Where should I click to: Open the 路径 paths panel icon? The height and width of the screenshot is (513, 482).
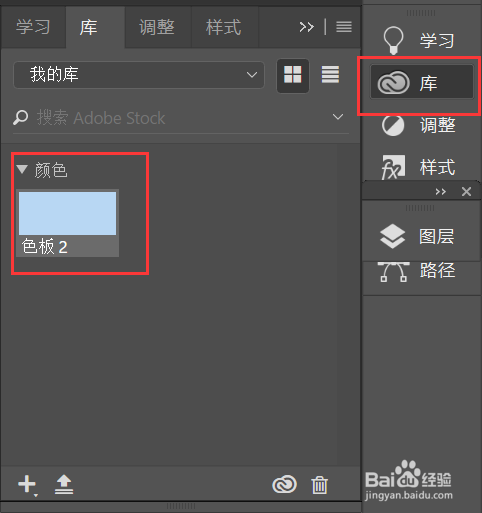pos(393,272)
